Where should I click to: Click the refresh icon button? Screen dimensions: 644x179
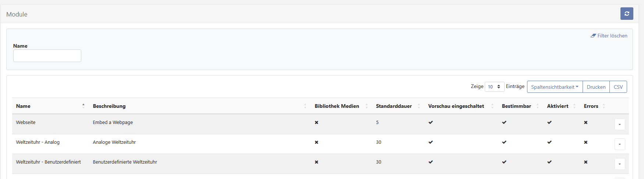[627, 14]
